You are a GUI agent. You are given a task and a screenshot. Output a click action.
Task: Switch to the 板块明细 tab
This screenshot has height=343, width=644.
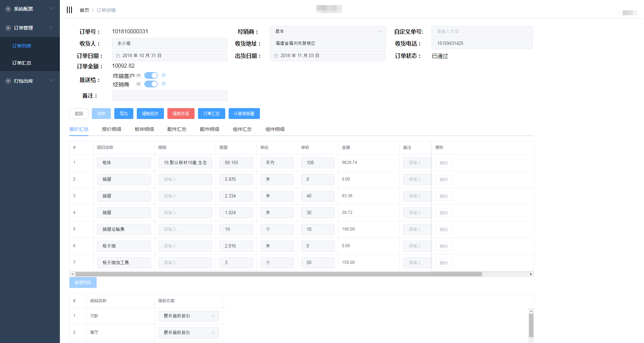coord(144,129)
